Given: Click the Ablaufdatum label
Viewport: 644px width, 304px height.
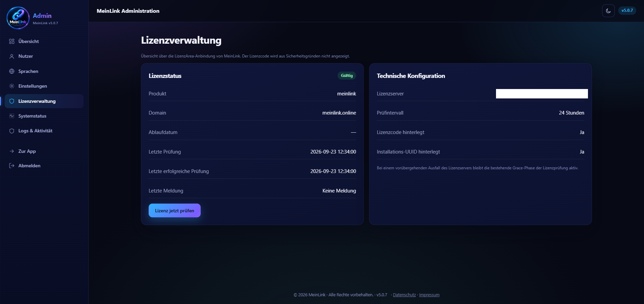Looking at the screenshot, I should tap(163, 132).
